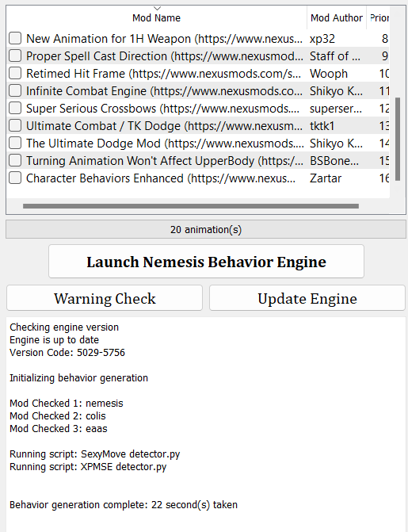
Task: Tick the Retimed Hit Frame checkbox
Action: 15,73
